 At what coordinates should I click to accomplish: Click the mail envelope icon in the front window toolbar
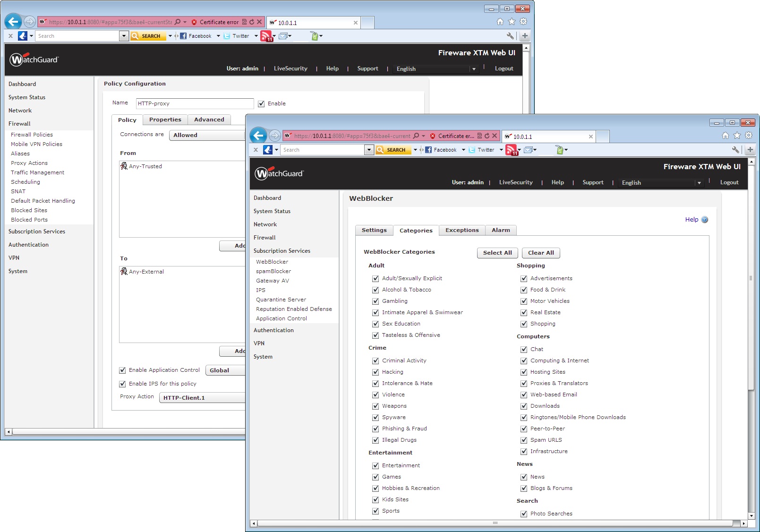(x=528, y=150)
